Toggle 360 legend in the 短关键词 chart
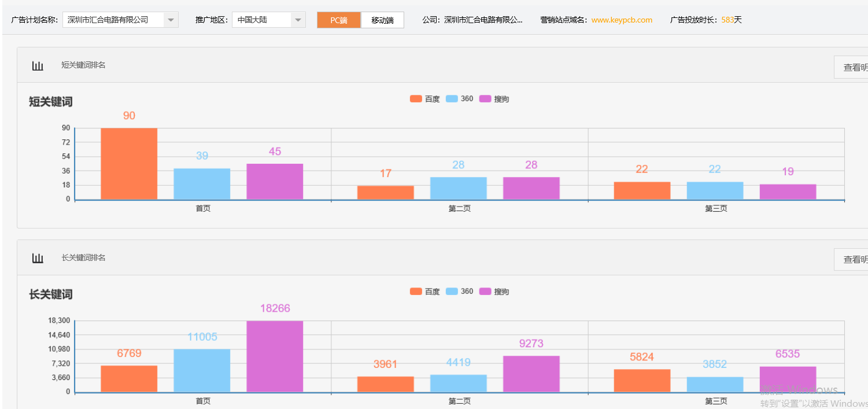This screenshot has height=409, width=868. tap(460, 99)
